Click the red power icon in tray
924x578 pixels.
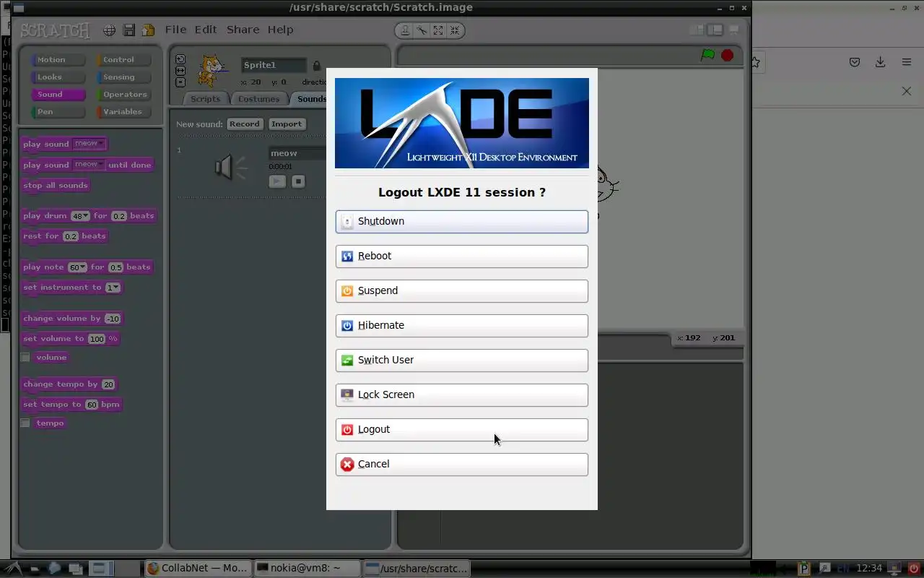[x=914, y=569]
